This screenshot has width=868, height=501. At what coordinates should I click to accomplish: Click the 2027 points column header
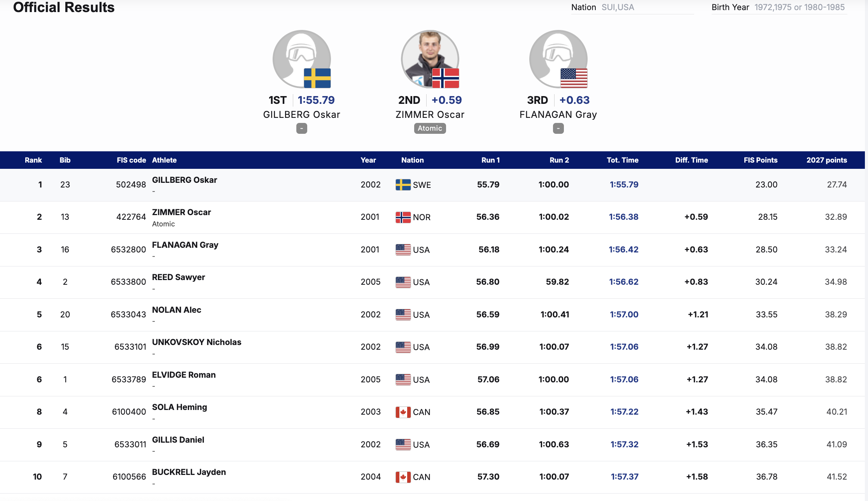826,160
